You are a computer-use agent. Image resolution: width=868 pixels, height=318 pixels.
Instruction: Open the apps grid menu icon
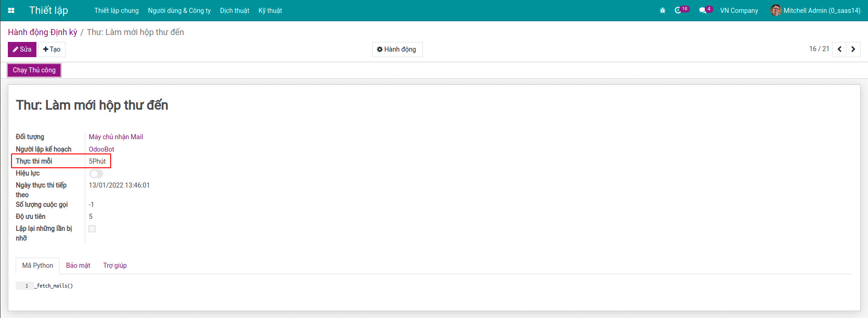tap(11, 11)
